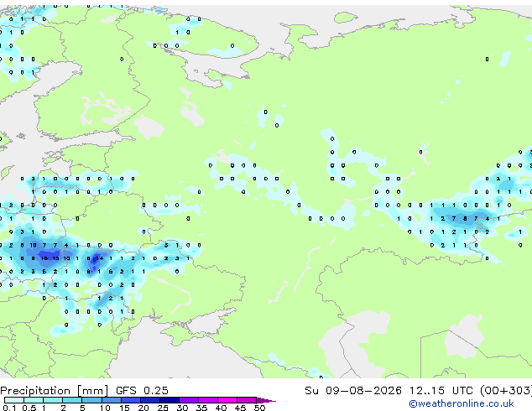Click the "12..15 UTC" time label

441,391
